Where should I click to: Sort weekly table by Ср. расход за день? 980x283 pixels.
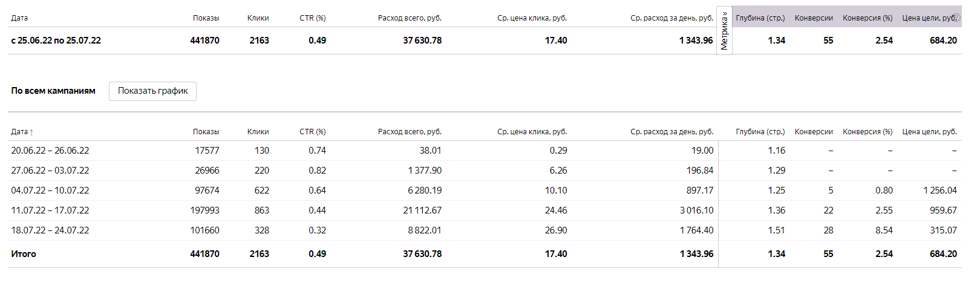click(671, 131)
